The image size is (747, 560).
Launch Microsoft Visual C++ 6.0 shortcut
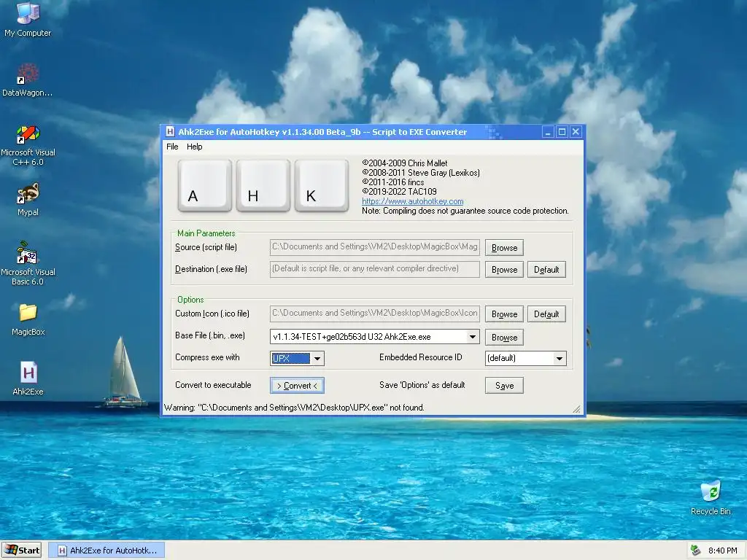coord(28,145)
